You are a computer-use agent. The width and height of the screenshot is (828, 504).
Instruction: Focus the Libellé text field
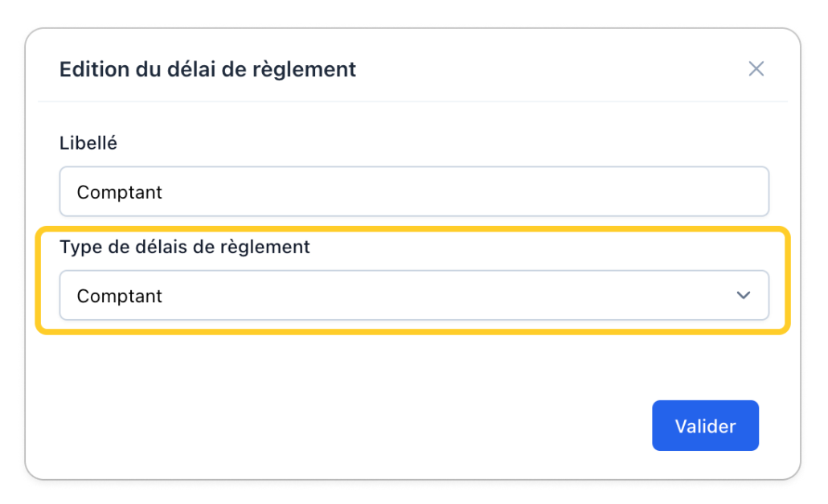coord(414,192)
